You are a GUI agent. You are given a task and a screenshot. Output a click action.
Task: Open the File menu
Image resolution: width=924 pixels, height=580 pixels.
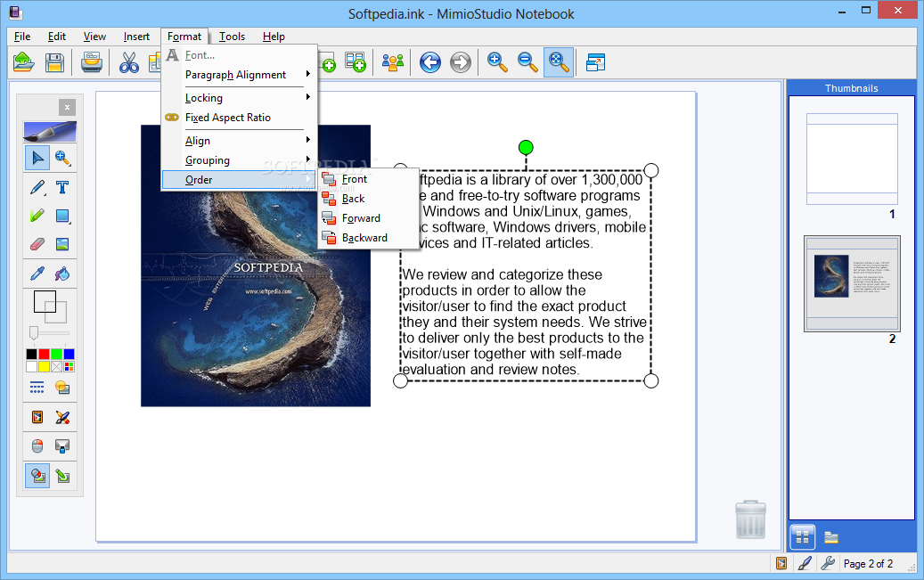[x=22, y=37]
